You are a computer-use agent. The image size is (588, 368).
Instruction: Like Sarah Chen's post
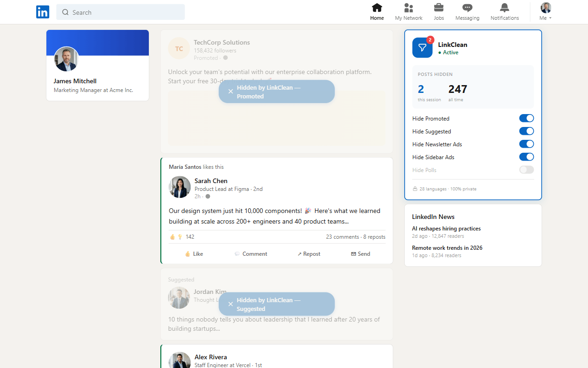(x=194, y=254)
